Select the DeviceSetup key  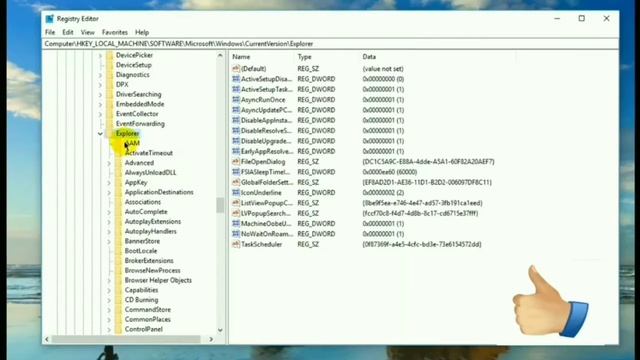pyautogui.click(x=133, y=65)
